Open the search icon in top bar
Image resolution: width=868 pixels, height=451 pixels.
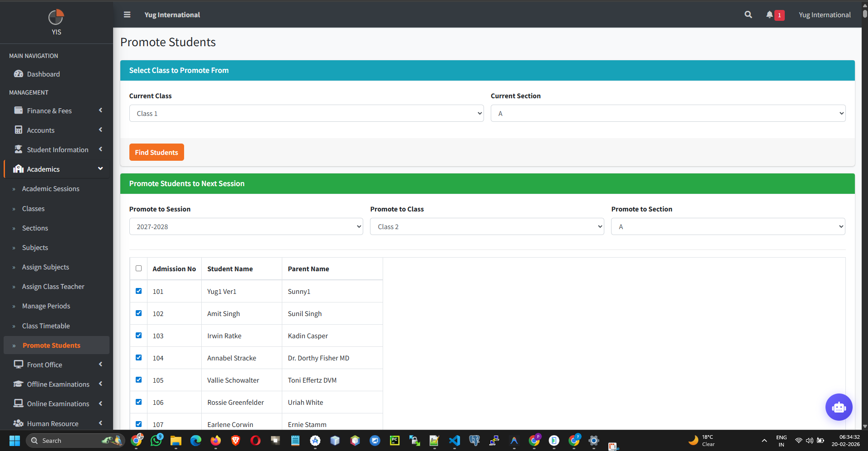click(x=748, y=14)
